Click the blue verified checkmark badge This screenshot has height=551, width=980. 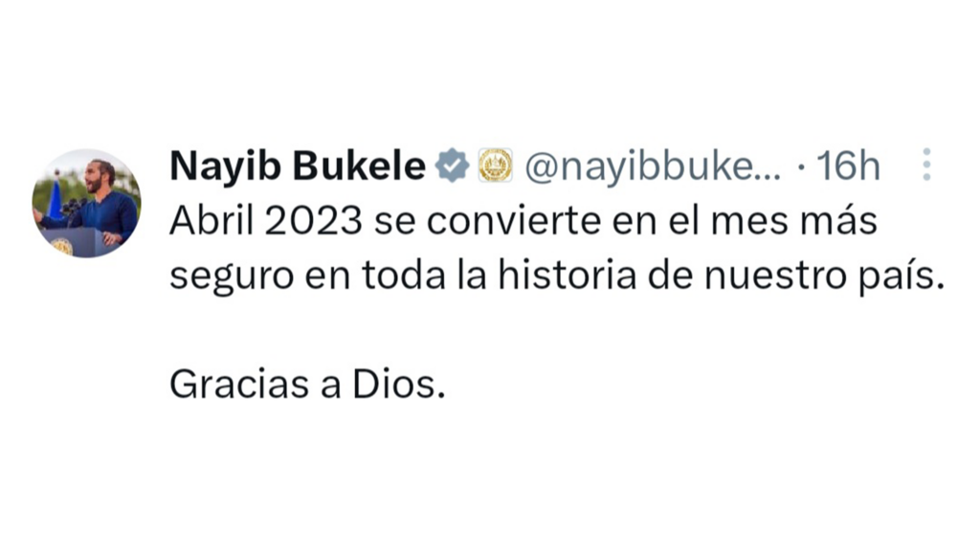point(453,165)
